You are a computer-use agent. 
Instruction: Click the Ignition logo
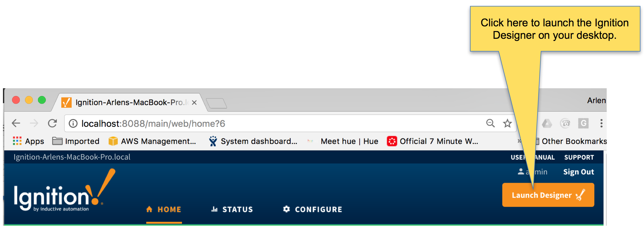[65, 190]
